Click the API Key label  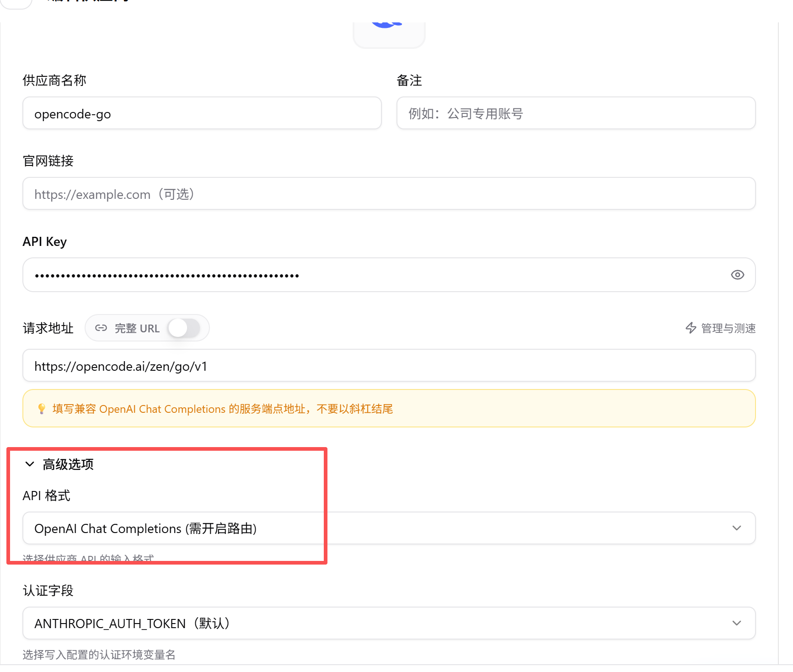pyautogui.click(x=45, y=242)
